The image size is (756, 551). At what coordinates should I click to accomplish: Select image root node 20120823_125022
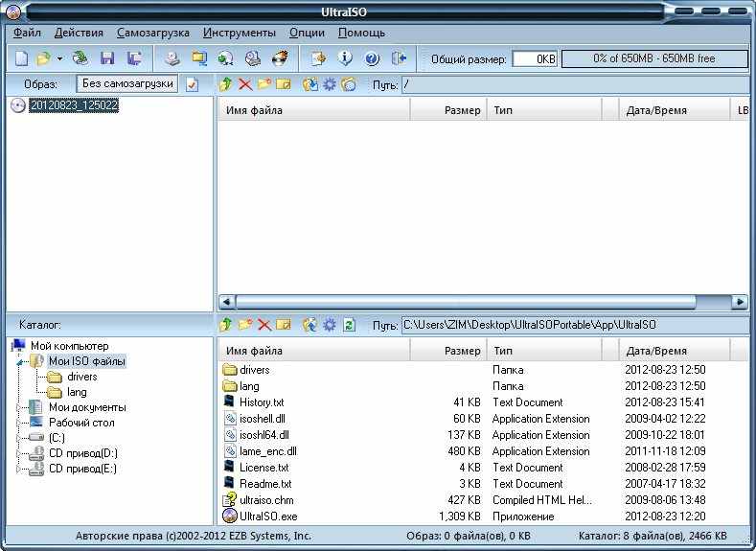[74, 105]
